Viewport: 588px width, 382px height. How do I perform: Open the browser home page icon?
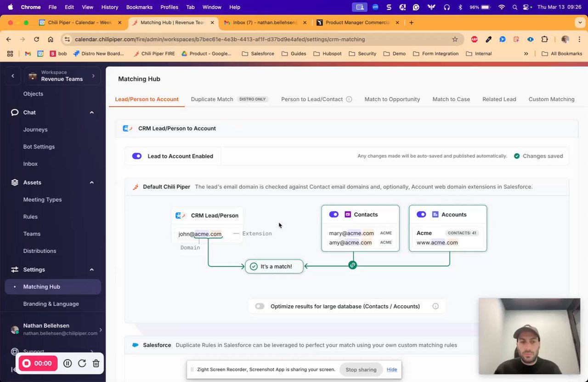coord(51,40)
